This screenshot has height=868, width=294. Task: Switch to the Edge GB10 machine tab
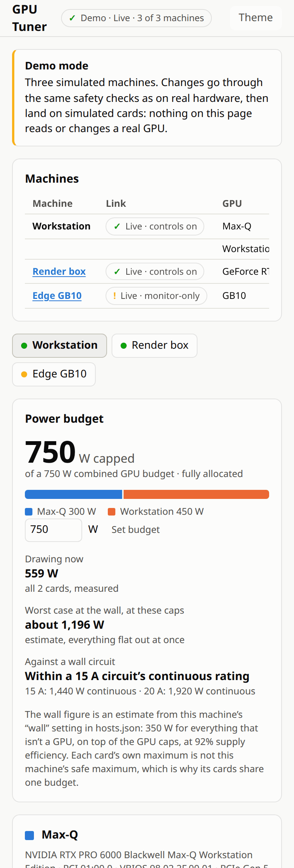tap(54, 374)
